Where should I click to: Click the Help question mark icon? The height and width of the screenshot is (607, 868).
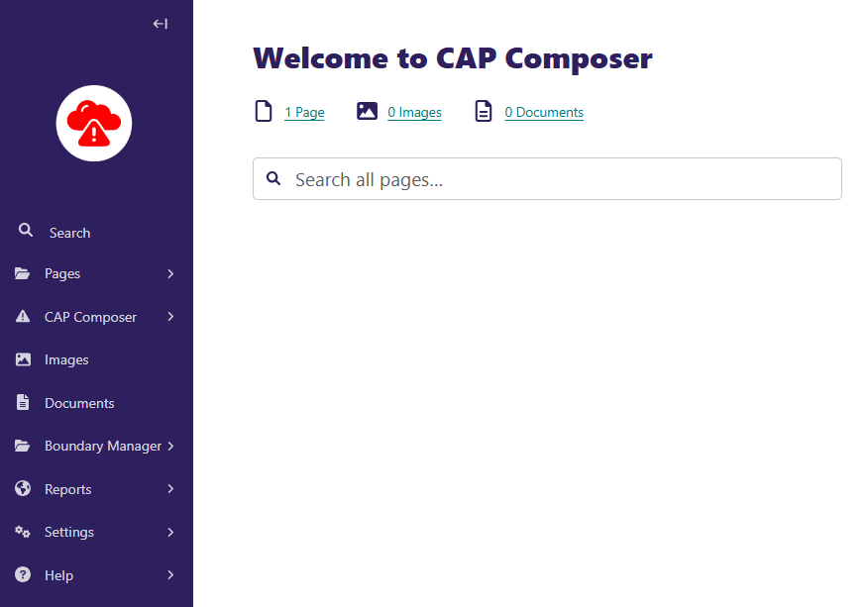pos(23,574)
